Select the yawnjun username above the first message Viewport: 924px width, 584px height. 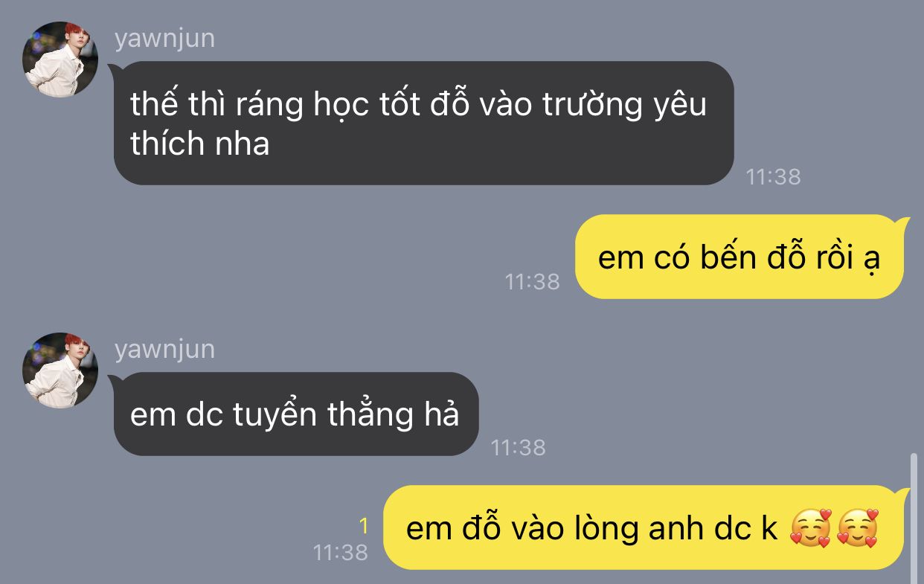pos(164,39)
